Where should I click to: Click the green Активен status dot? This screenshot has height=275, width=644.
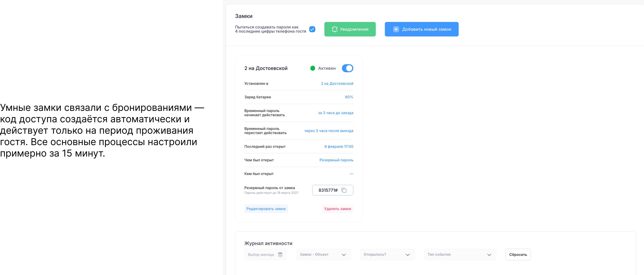click(312, 68)
